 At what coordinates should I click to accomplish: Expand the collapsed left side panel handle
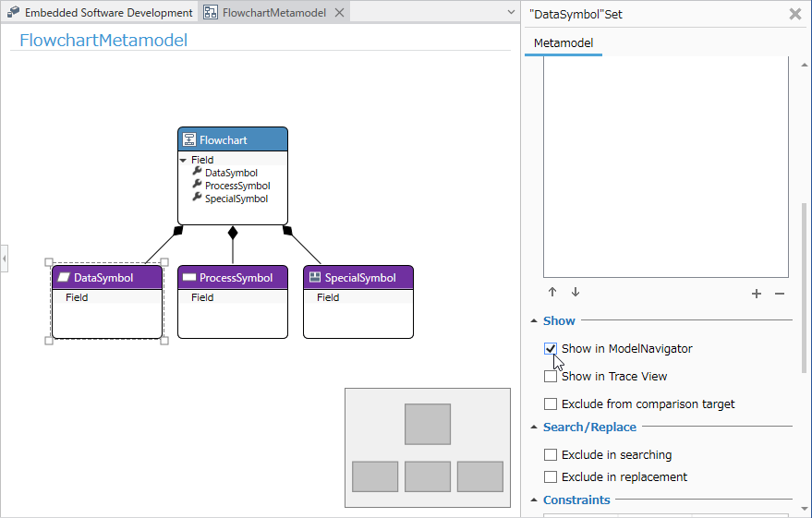point(4,258)
